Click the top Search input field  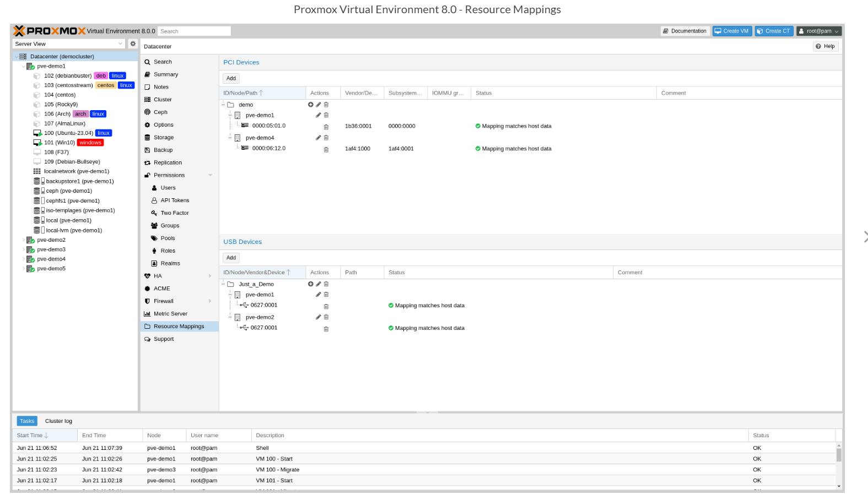coord(194,31)
